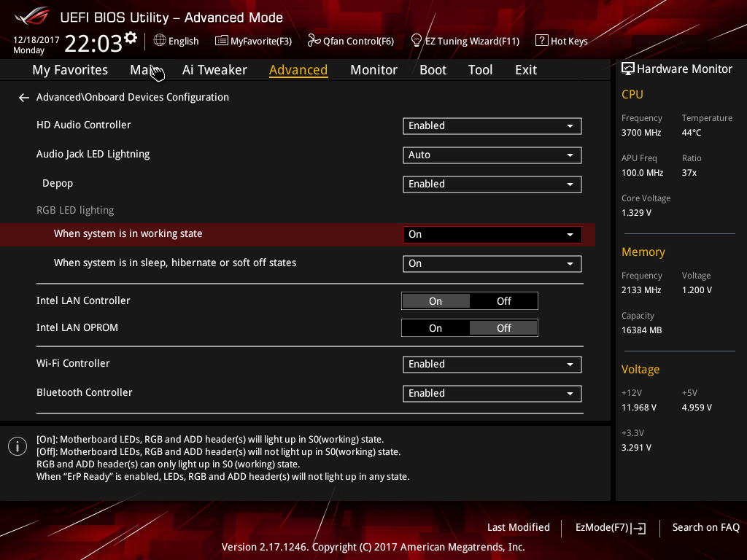Select the Bluetooth Controller label
747x560 pixels.
pyautogui.click(x=85, y=392)
